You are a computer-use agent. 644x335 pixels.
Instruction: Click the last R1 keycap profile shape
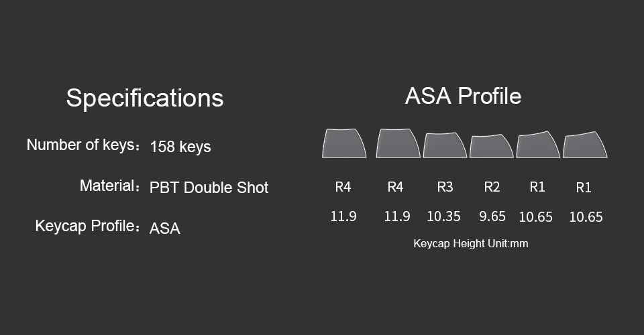(x=585, y=144)
